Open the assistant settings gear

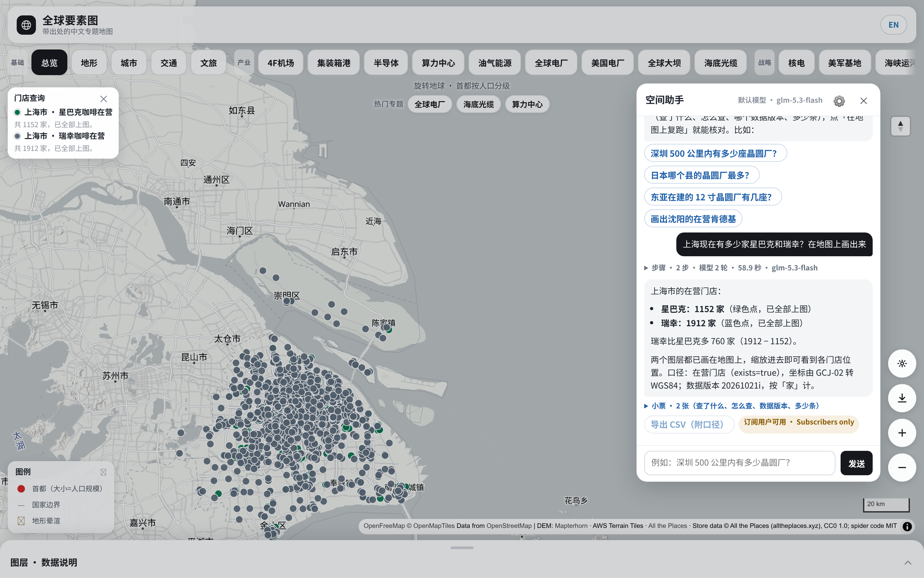839,101
